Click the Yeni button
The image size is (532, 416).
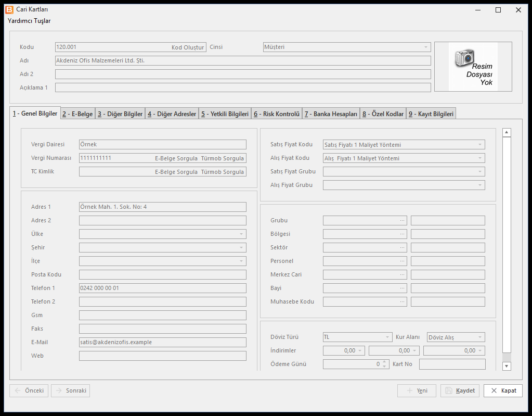click(x=417, y=390)
